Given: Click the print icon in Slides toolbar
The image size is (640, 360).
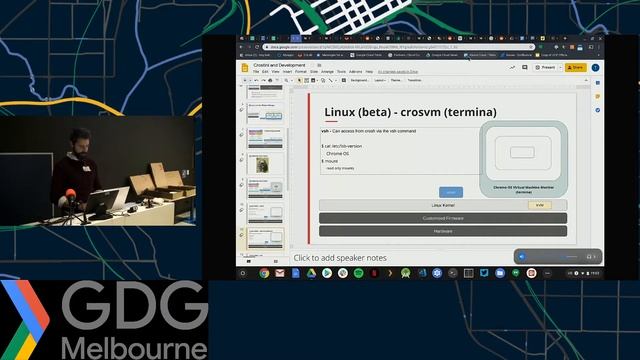Looking at the screenshot, I should click(x=270, y=80).
